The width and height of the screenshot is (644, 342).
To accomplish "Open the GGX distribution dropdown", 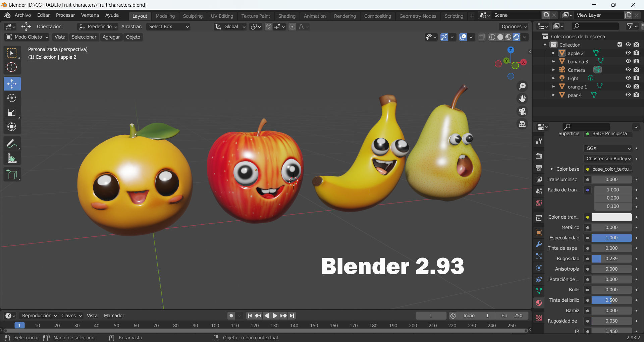I will click(608, 148).
